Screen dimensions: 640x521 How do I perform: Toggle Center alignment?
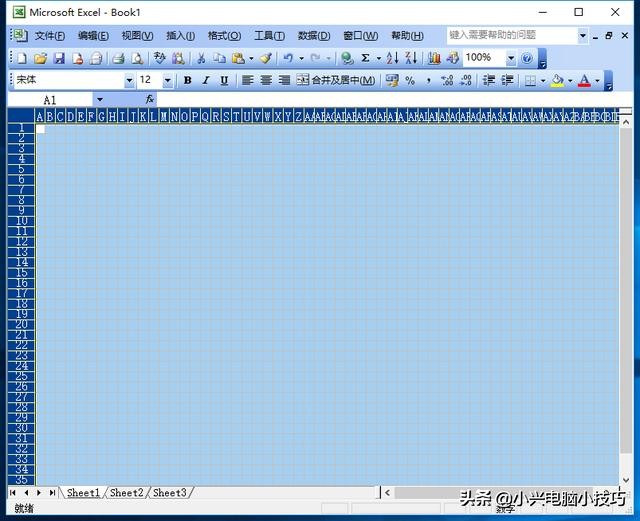coord(266,80)
